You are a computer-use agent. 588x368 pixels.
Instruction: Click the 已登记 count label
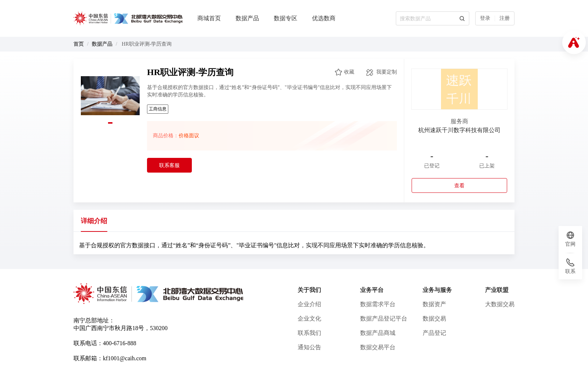coord(432,166)
